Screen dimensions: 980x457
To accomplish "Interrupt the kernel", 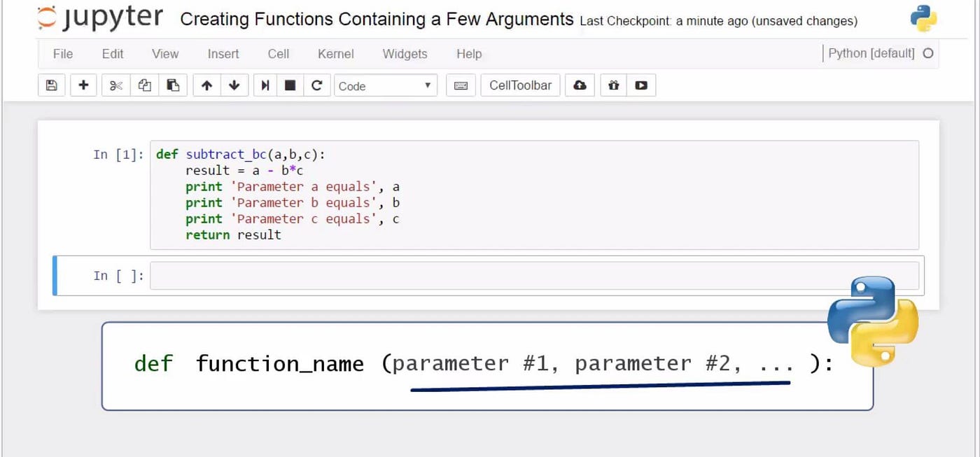I will [x=289, y=85].
